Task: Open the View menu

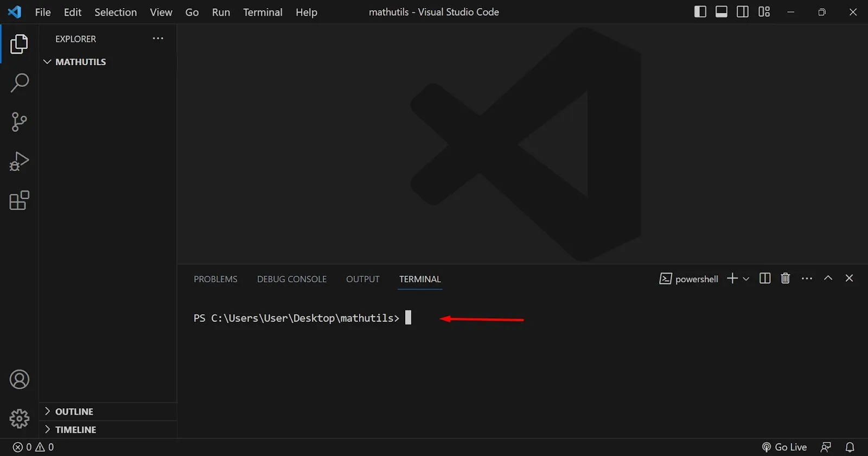Action: 161,12
